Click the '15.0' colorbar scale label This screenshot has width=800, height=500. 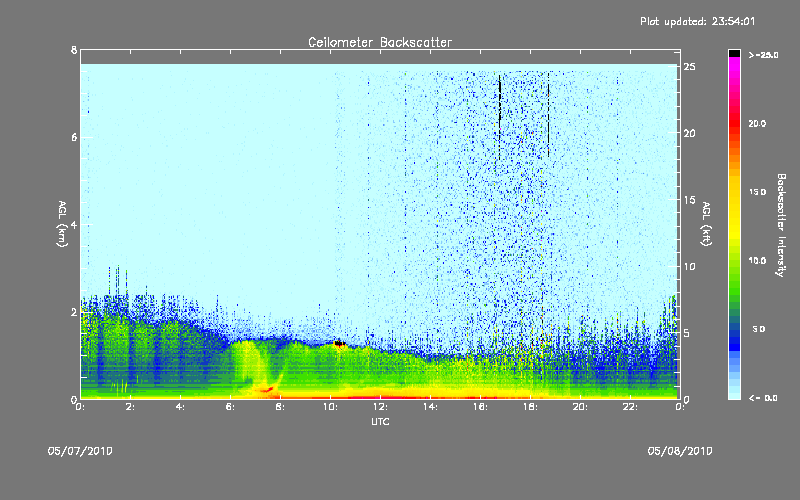tap(758, 192)
